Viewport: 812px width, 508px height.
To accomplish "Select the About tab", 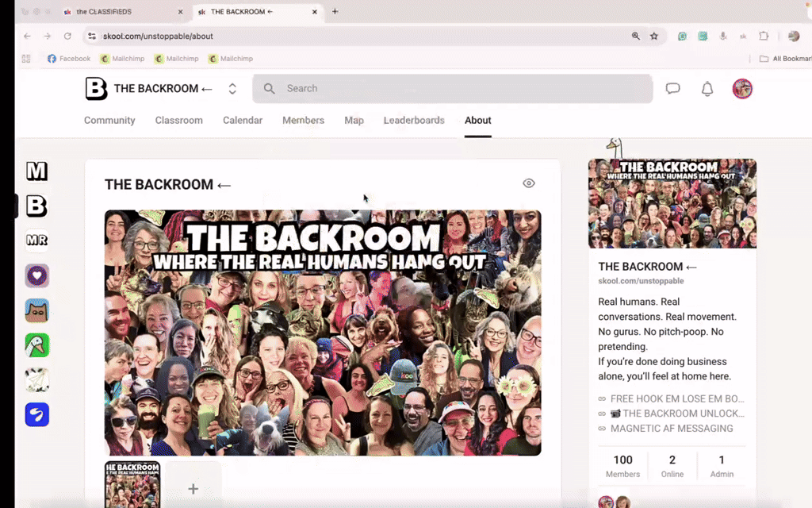I will [x=477, y=121].
